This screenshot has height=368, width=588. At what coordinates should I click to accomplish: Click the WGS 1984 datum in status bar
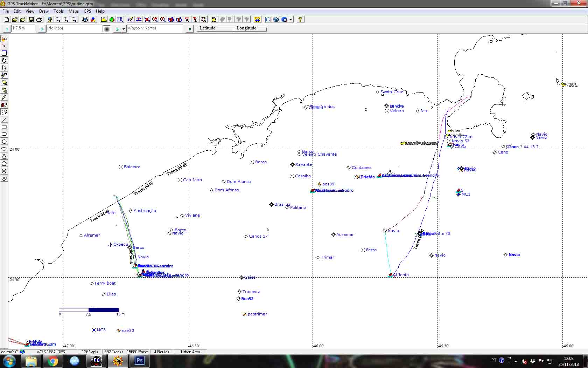point(51,352)
